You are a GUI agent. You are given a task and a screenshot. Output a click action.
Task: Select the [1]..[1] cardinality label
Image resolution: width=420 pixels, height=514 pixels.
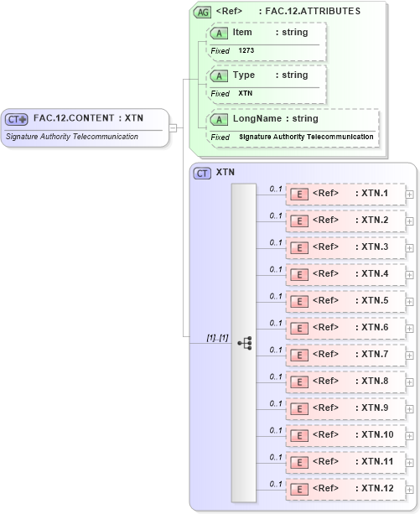tap(217, 338)
